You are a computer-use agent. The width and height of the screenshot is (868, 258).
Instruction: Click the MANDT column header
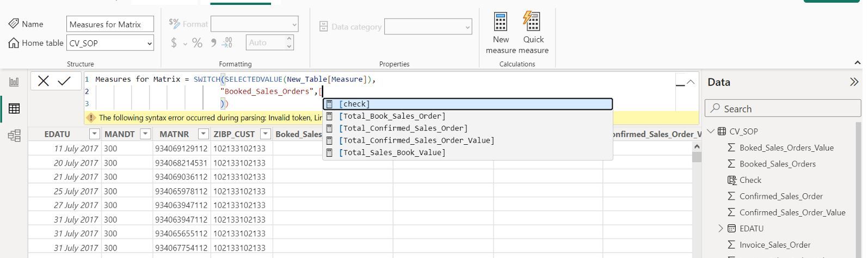[119, 134]
